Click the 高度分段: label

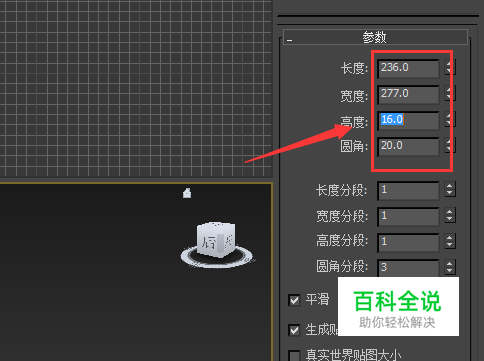click(342, 241)
